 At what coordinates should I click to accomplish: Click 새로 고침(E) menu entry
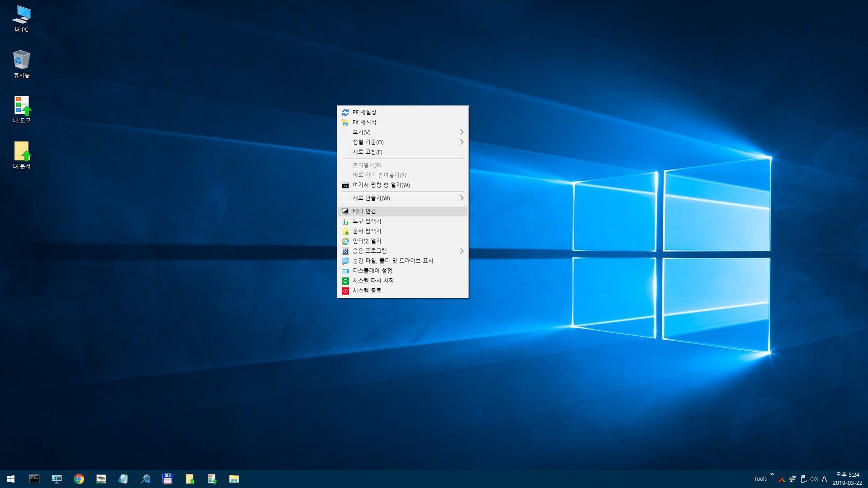[403, 152]
